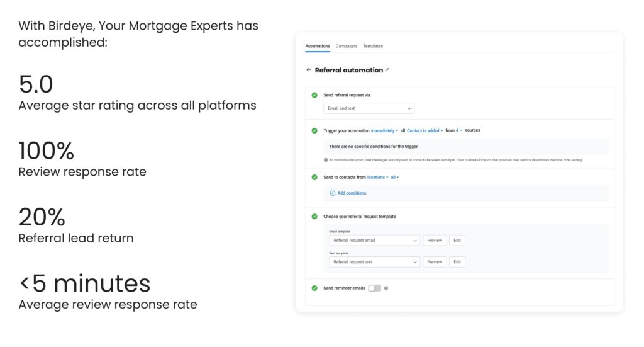
Task: Open the Templates tab
Action: click(373, 46)
